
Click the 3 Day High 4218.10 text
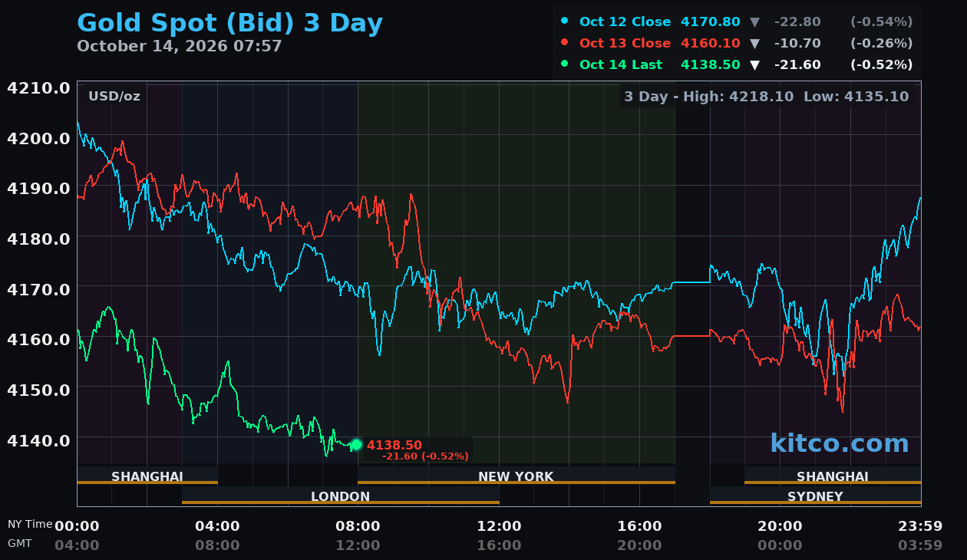710,96
